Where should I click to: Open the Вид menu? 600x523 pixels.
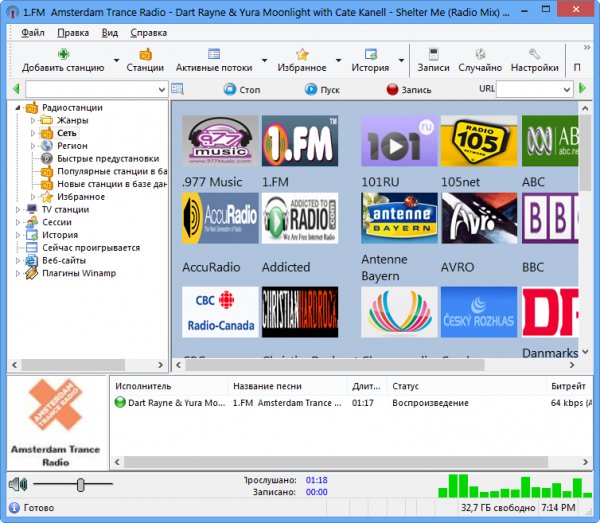coord(109,33)
